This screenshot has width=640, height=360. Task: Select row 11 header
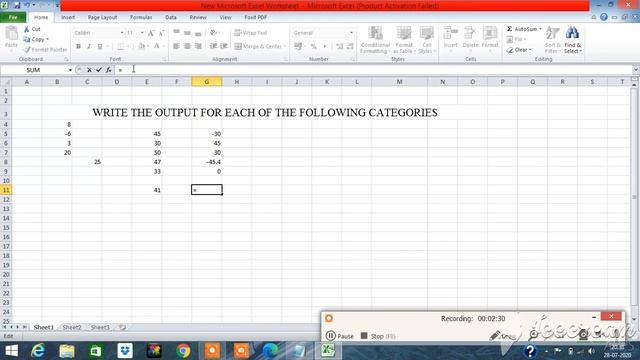coord(6,190)
